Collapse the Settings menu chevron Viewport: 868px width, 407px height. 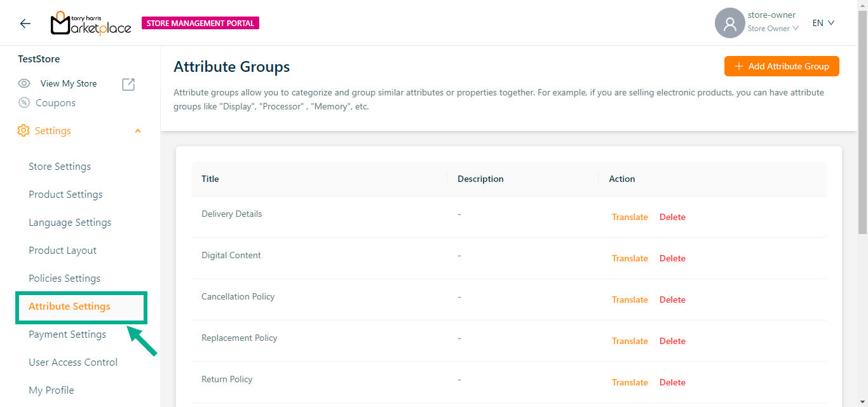tap(138, 131)
